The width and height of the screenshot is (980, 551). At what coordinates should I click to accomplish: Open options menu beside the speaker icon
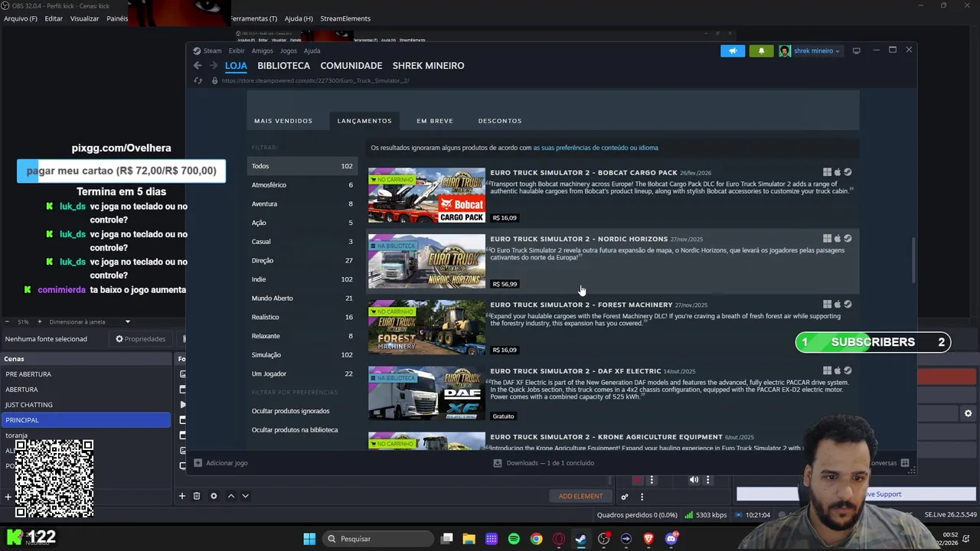707,480
